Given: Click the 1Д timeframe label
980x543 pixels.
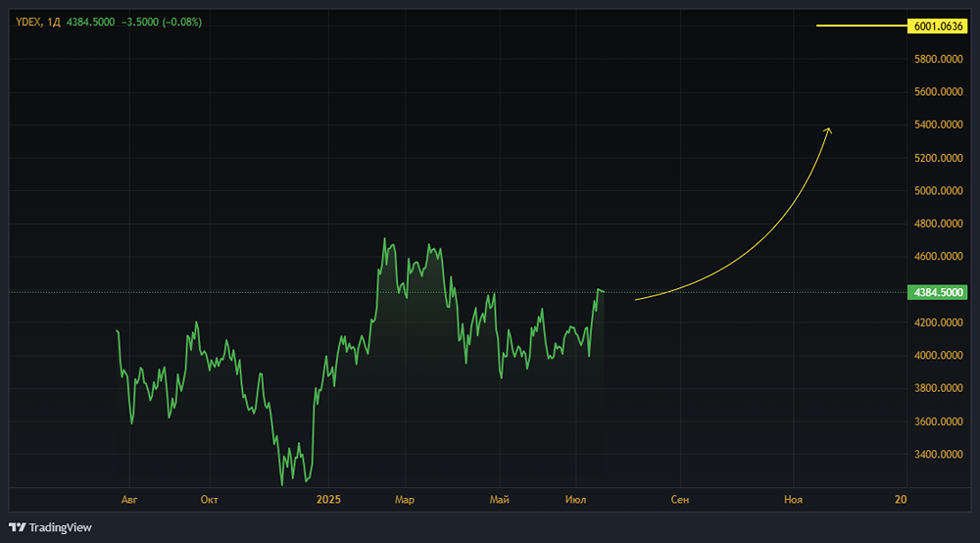Looking at the screenshot, I should 54,22.
